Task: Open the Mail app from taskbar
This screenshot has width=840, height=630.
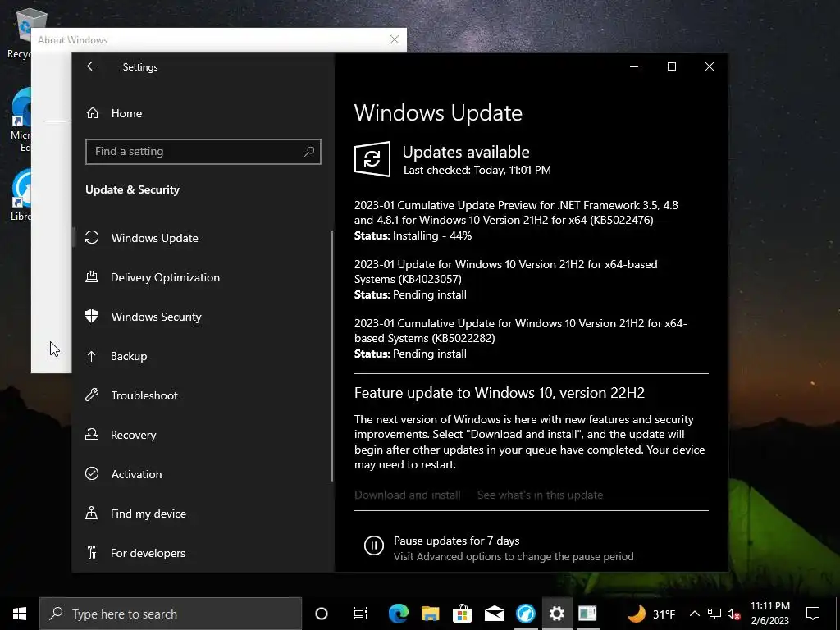Action: click(494, 614)
